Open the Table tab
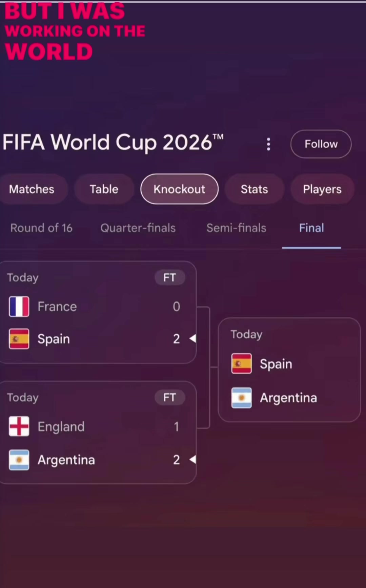Image resolution: width=366 pixels, height=588 pixels. click(x=104, y=189)
